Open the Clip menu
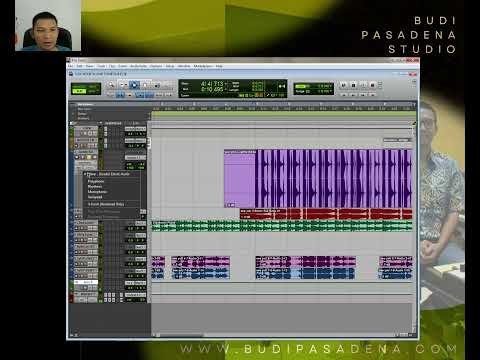Screen dimensions: 480x360 point(112,66)
